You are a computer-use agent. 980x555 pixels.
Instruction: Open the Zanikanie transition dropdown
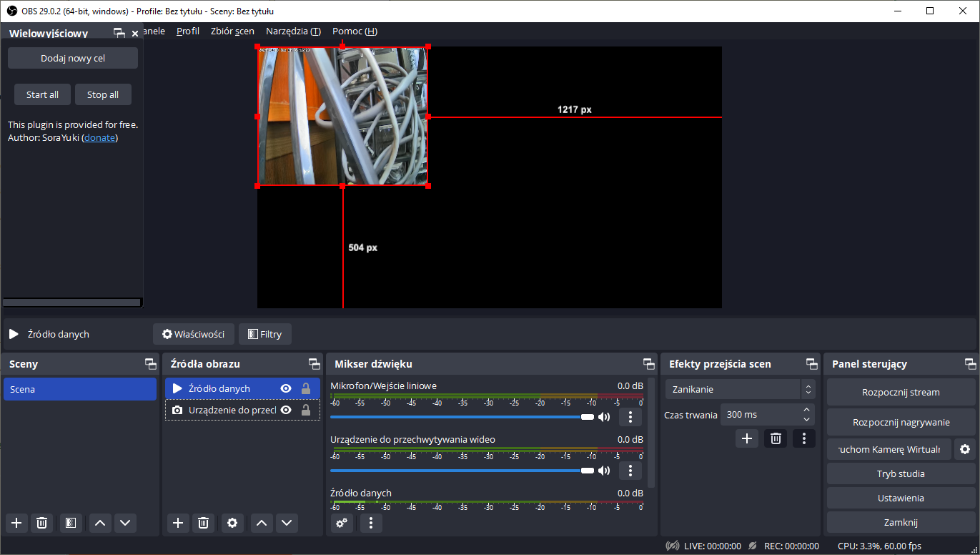(740, 389)
